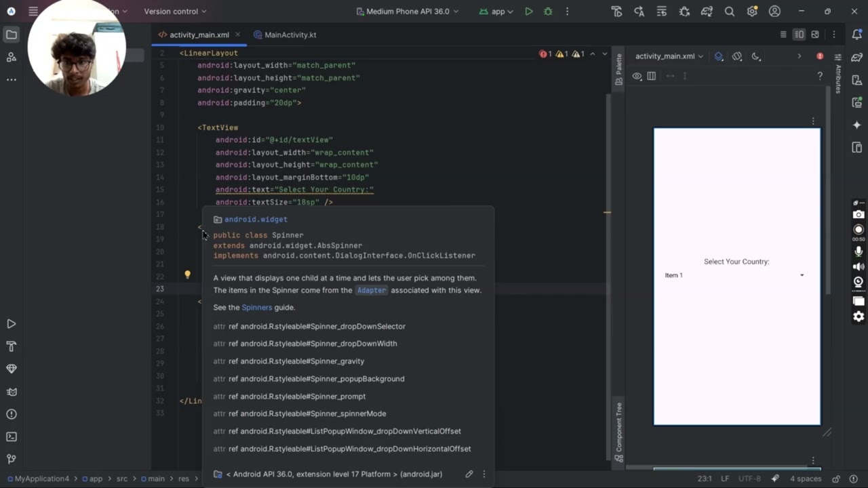Open the Problems tool window

tap(12, 414)
